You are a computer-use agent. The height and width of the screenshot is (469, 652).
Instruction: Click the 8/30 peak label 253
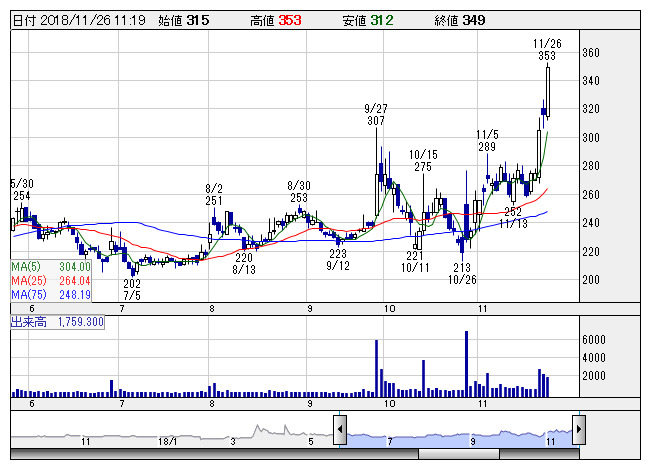tap(298, 192)
